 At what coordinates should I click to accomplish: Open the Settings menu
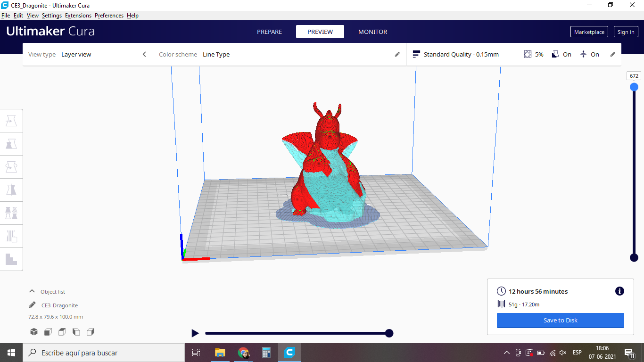coord(52,16)
